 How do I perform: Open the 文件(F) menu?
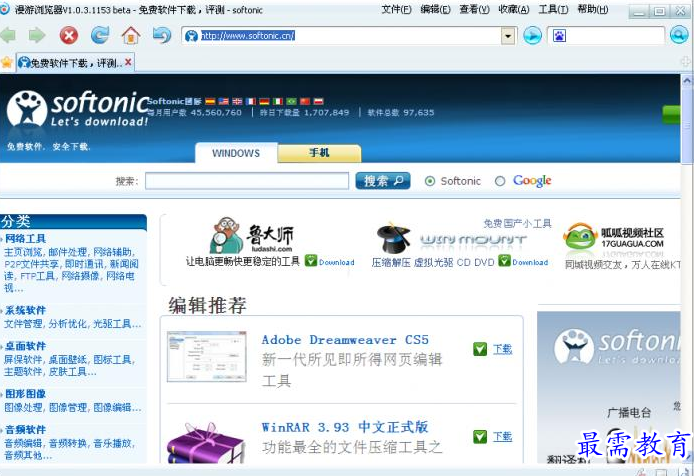coord(396,9)
